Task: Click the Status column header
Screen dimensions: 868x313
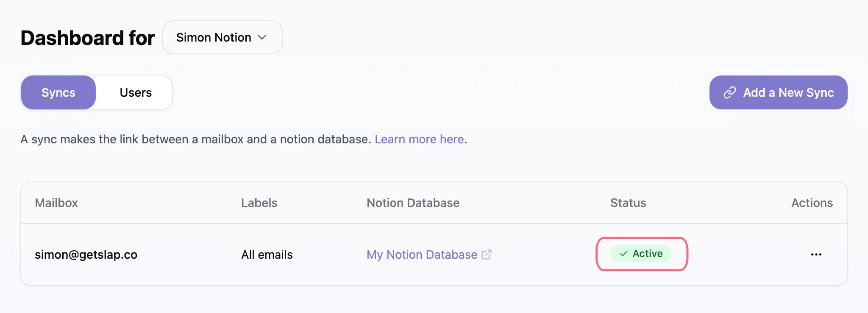Action: coord(628,203)
